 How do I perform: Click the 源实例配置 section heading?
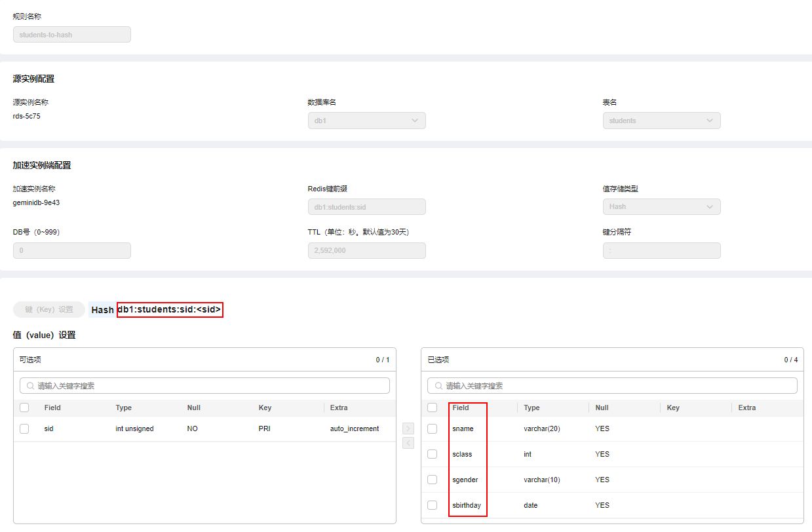click(x=33, y=79)
